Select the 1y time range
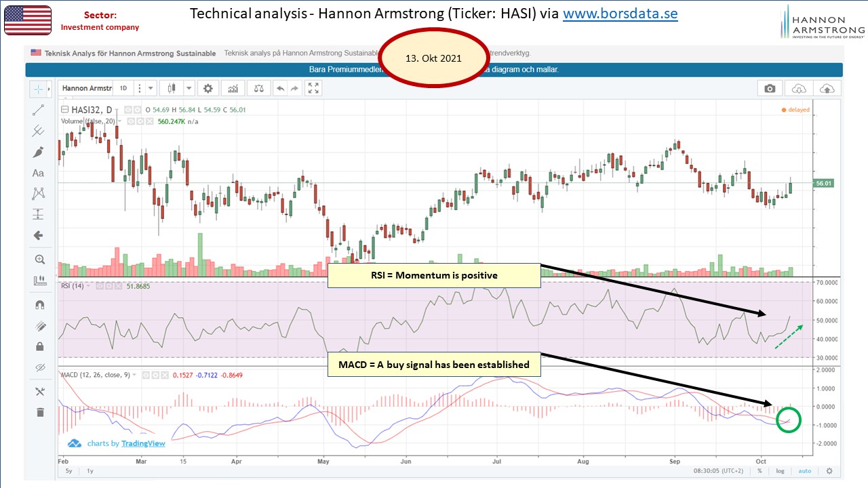The height and width of the screenshot is (488, 868). (91, 471)
